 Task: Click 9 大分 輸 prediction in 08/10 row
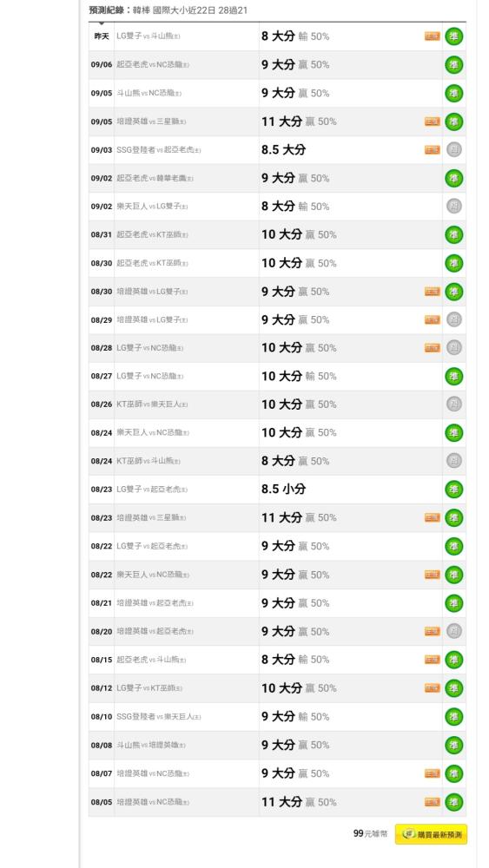click(295, 717)
